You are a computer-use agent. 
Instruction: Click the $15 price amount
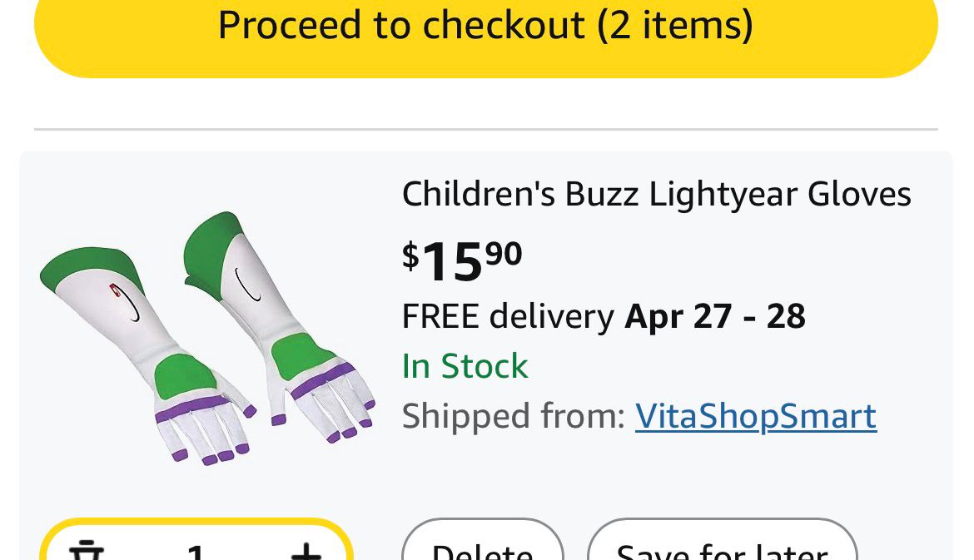coord(452,261)
